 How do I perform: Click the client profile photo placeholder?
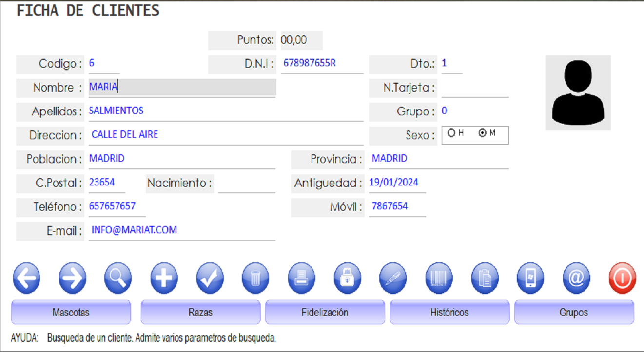point(578,93)
